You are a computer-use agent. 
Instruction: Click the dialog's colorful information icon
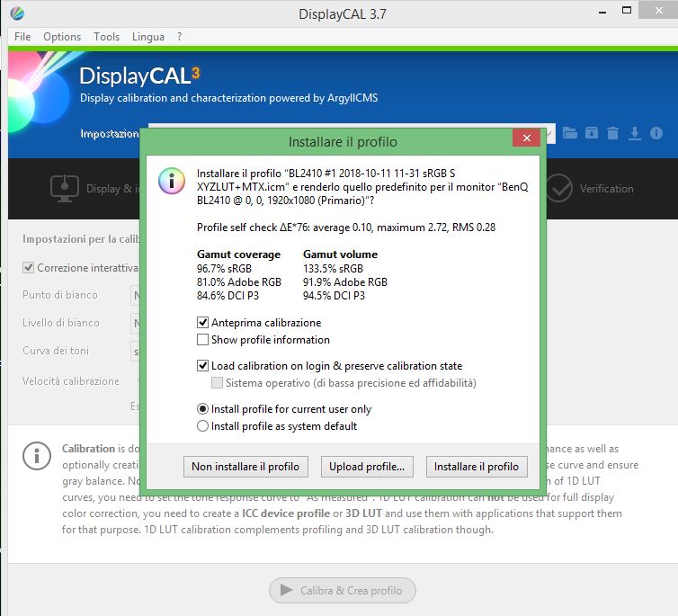tap(172, 181)
